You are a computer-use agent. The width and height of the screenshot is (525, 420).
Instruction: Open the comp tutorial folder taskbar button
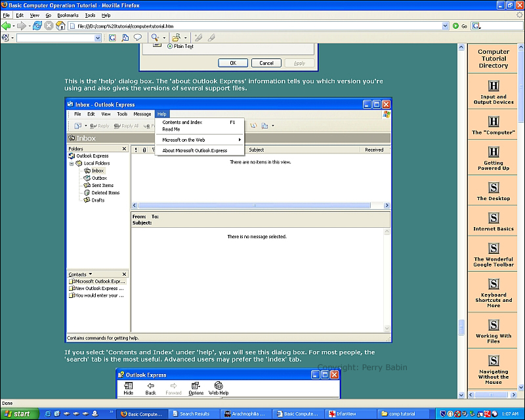(402, 414)
